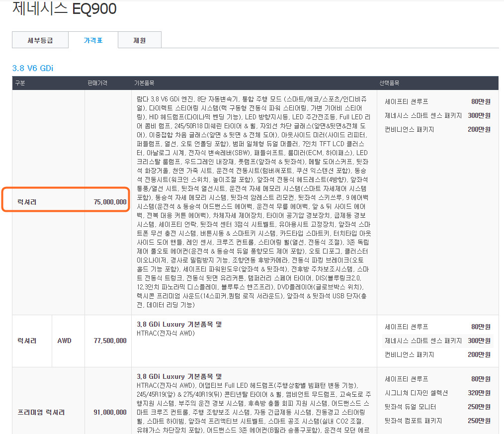
Task: Click the 250만원 price beside 뒷좌석 컴포트 패키지
Action: pyautogui.click(x=479, y=421)
